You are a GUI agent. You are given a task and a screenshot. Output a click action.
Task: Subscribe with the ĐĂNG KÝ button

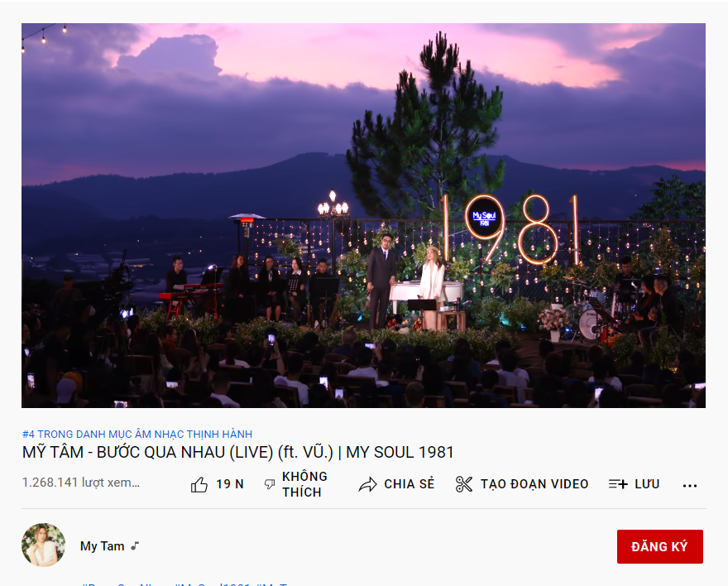(x=660, y=546)
